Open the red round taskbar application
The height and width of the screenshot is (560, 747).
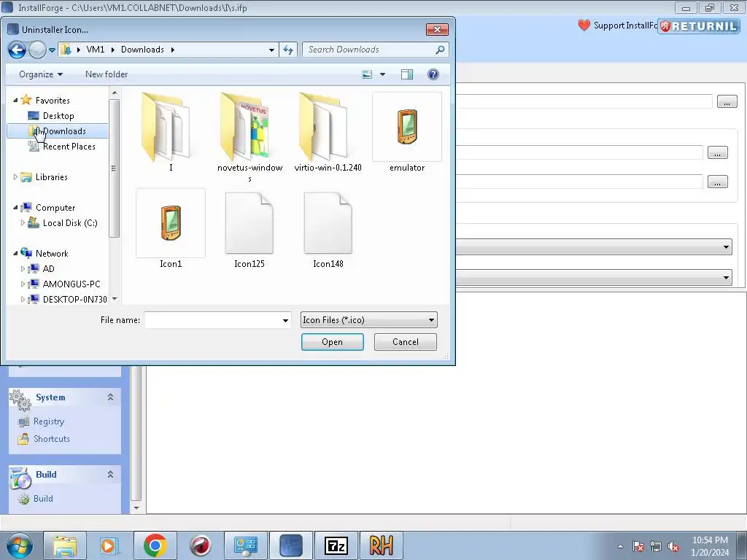pyautogui.click(x=201, y=545)
